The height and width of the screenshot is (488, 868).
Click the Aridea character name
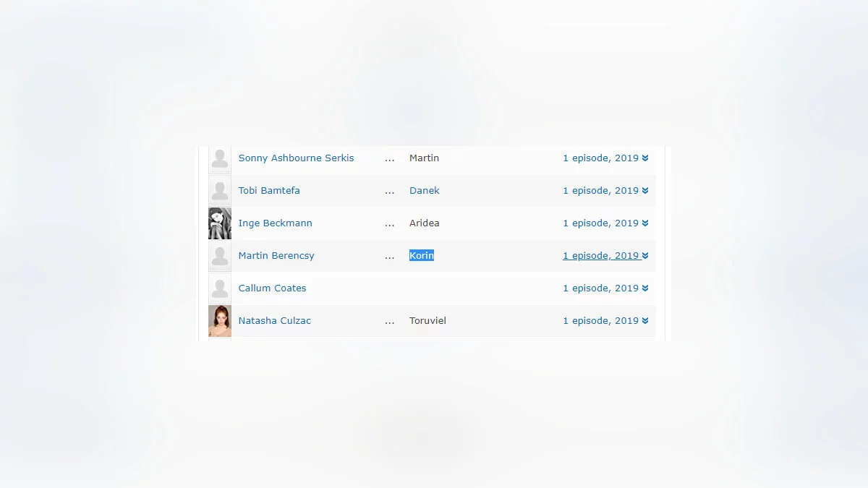[425, 223]
